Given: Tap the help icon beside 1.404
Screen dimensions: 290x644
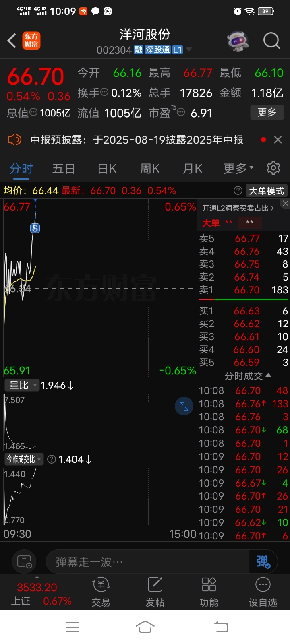Looking at the screenshot, I should [x=52, y=459].
